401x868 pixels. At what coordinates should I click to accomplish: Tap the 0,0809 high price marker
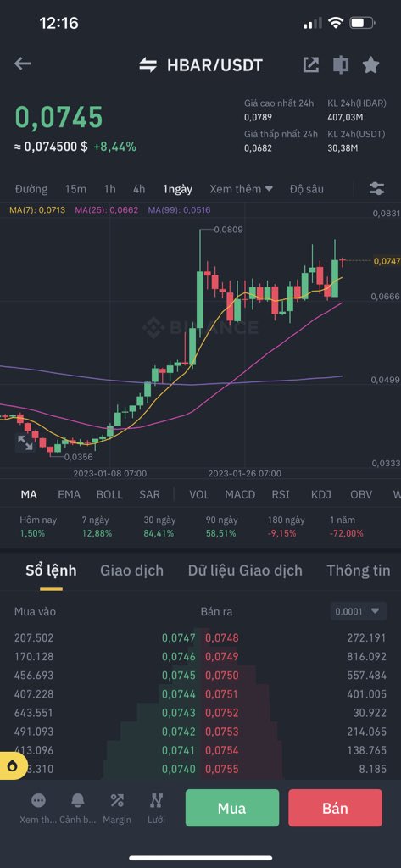coord(228,229)
